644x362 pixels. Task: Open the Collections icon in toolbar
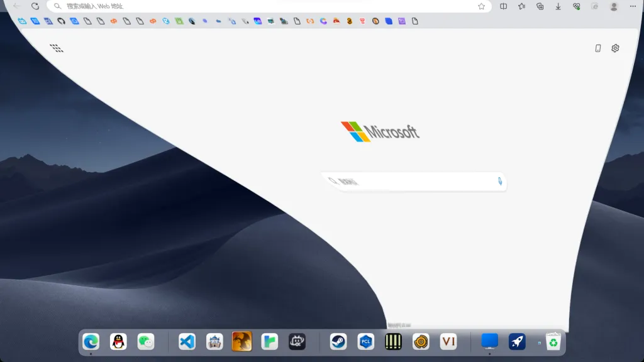tap(540, 6)
